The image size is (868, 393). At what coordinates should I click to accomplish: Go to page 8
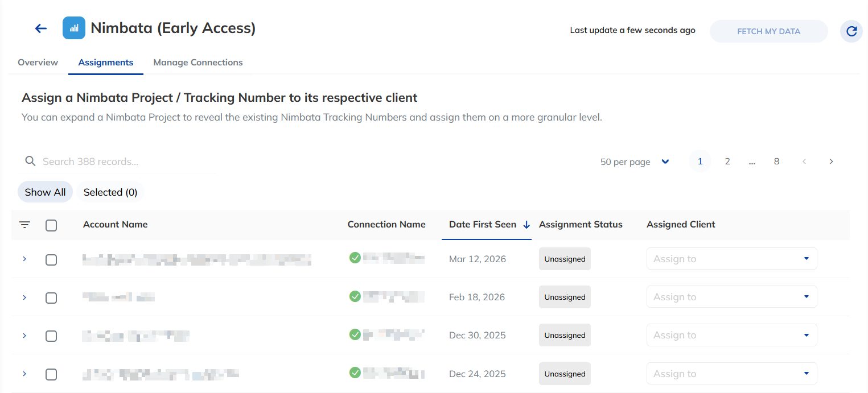click(776, 162)
